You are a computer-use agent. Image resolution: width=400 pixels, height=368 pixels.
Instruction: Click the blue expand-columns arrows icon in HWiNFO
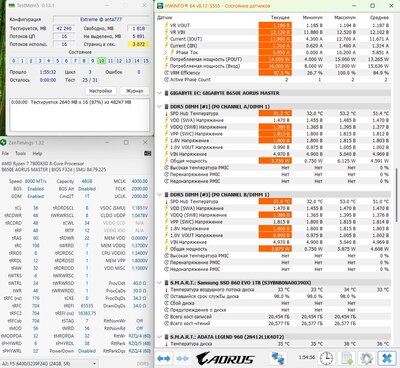coord(164,359)
